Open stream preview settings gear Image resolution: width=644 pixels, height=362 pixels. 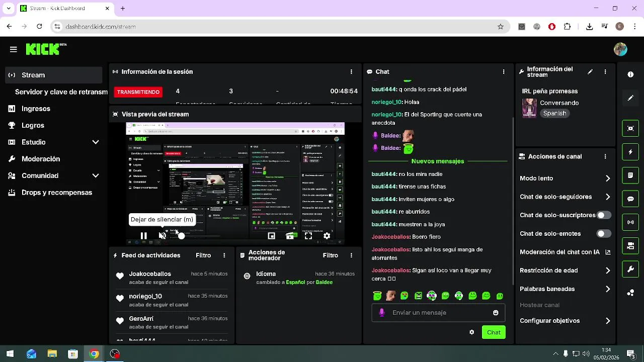pos(327,236)
